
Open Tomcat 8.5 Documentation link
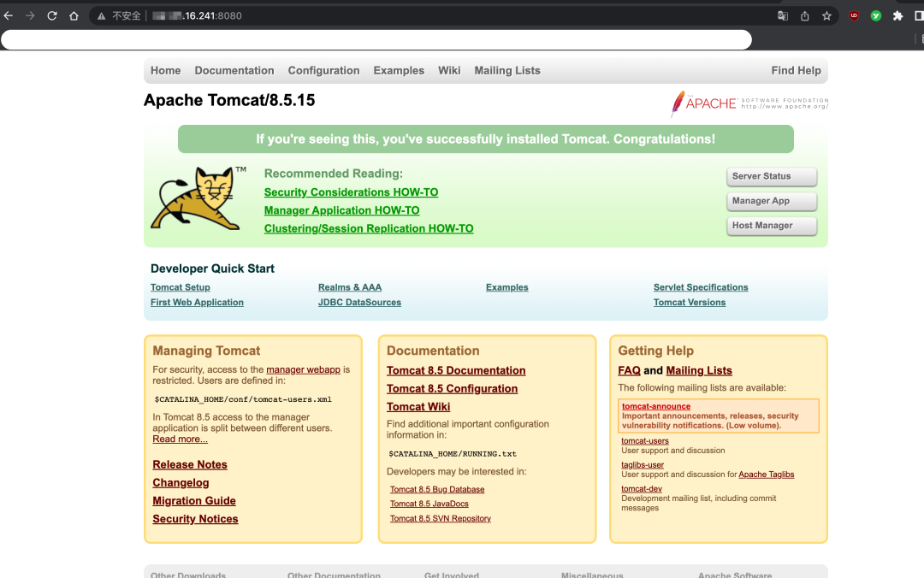[456, 370]
